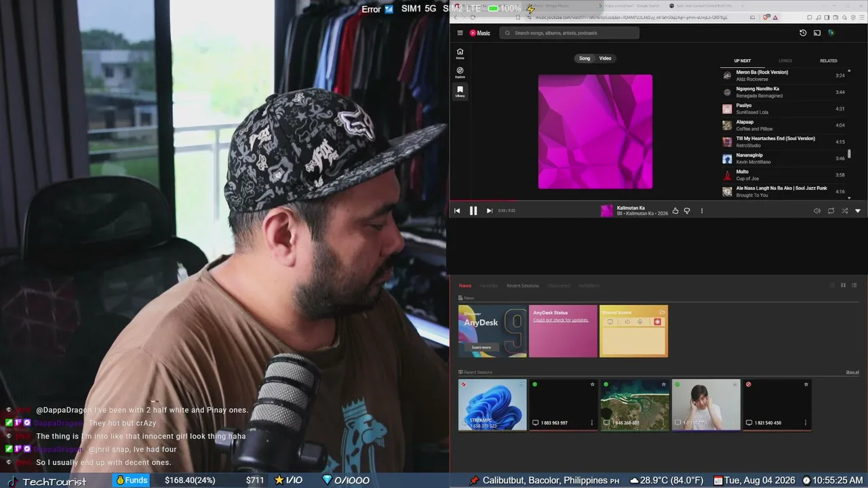Switch to Song mode

pyautogui.click(x=585, y=58)
